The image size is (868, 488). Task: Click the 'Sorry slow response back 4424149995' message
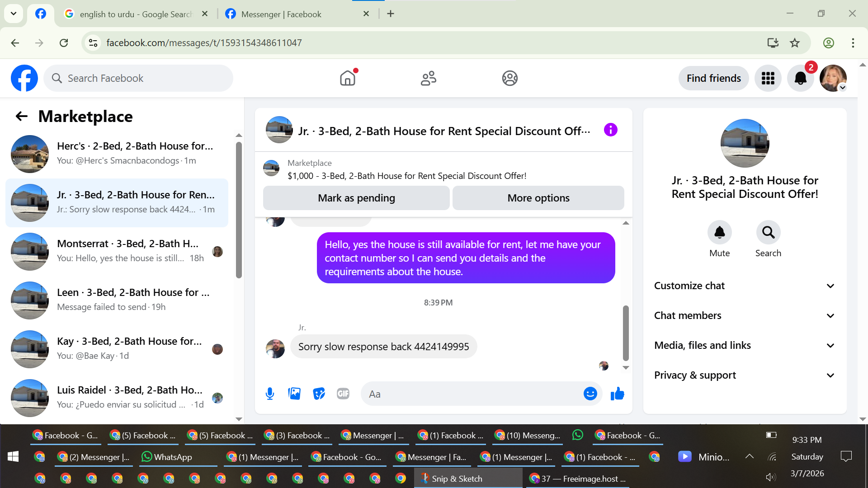pyautogui.click(x=383, y=347)
